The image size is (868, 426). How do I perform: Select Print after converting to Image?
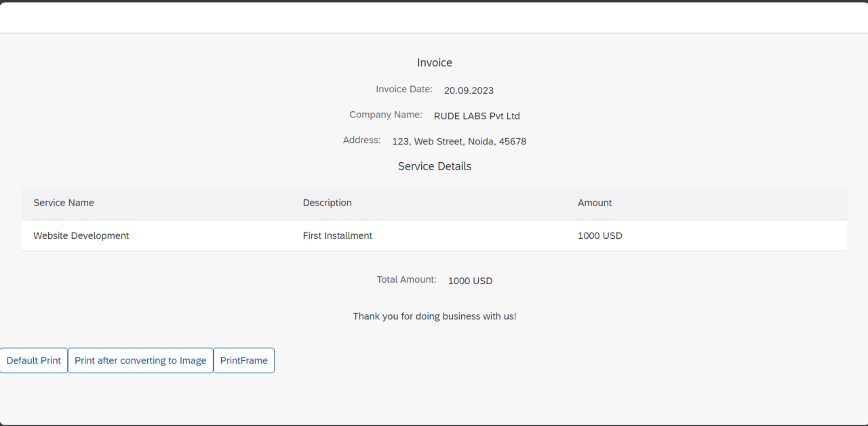140,360
